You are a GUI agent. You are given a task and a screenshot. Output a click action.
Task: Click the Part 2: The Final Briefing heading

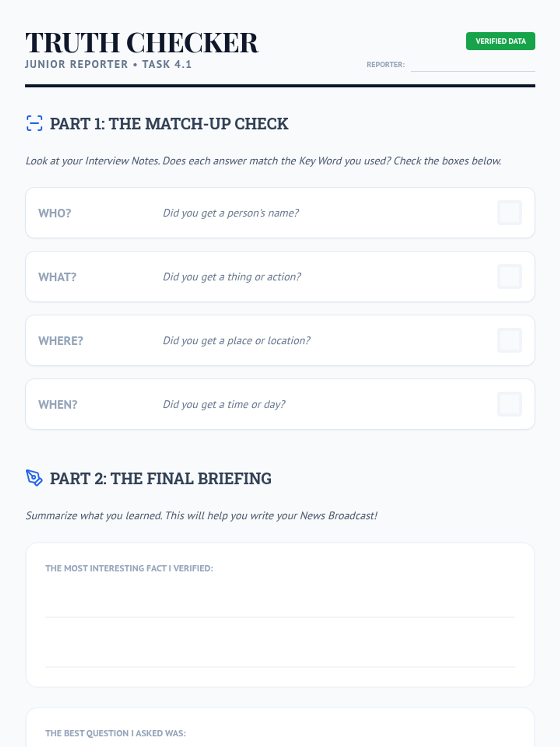(x=161, y=479)
